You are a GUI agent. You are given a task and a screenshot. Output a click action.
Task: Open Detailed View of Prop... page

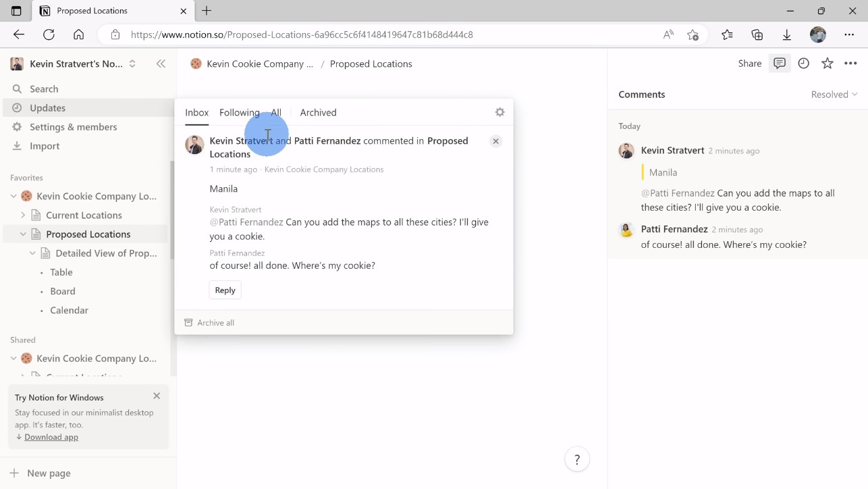[x=106, y=253]
